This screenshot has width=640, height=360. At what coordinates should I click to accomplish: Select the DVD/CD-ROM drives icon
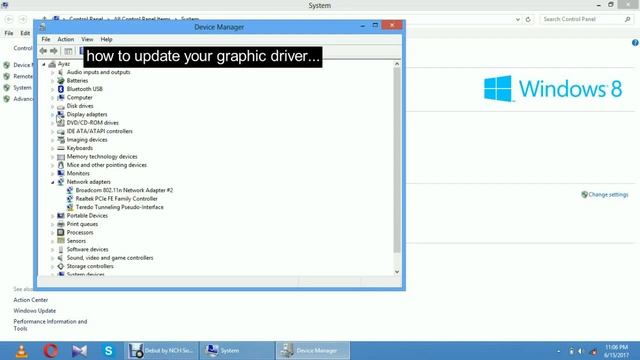[61, 123]
